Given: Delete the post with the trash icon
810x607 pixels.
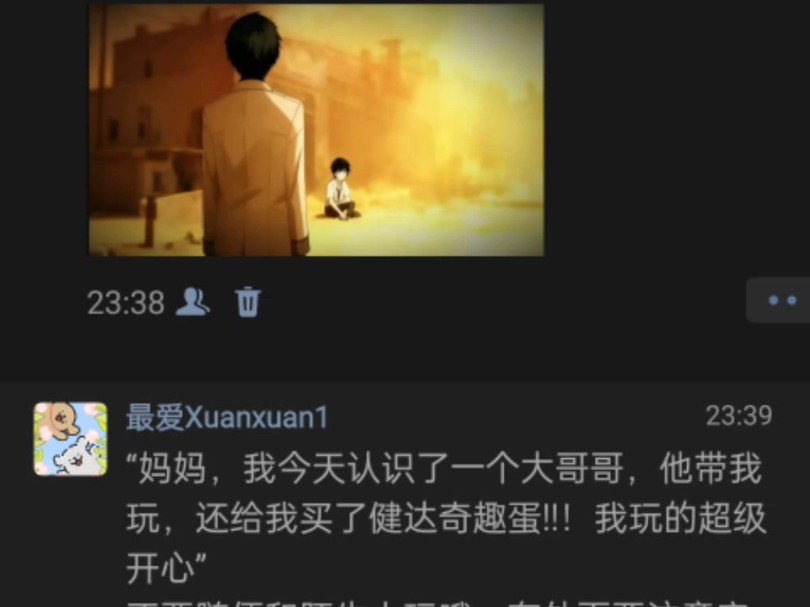Looking at the screenshot, I should click(x=248, y=302).
